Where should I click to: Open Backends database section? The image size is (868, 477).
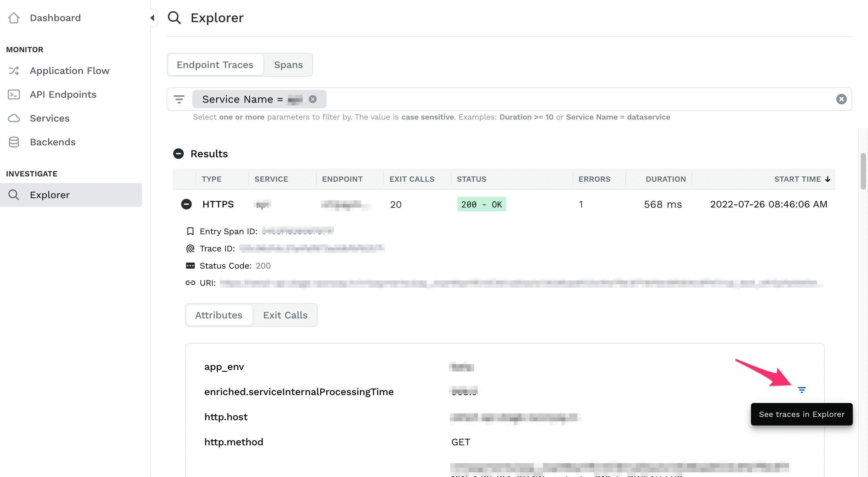click(x=52, y=142)
